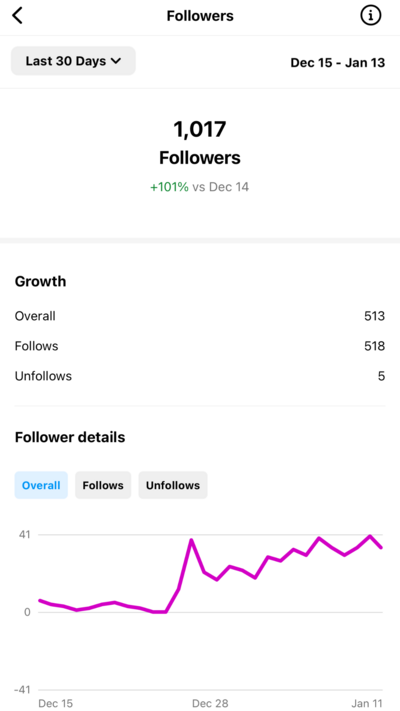Switch to the Unfollows chart filter
The height and width of the screenshot is (711, 400).
click(173, 485)
